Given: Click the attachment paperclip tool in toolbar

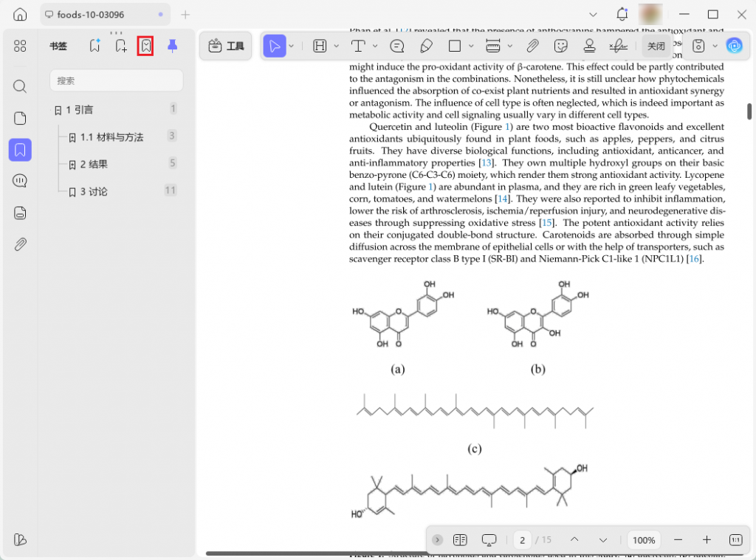Looking at the screenshot, I should [532, 46].
